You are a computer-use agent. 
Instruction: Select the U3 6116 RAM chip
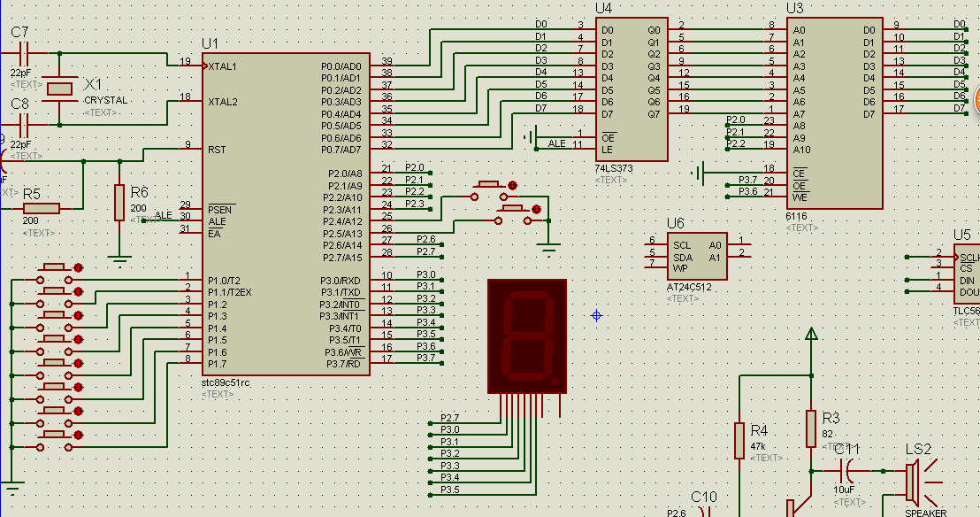(x=834, y=112)
